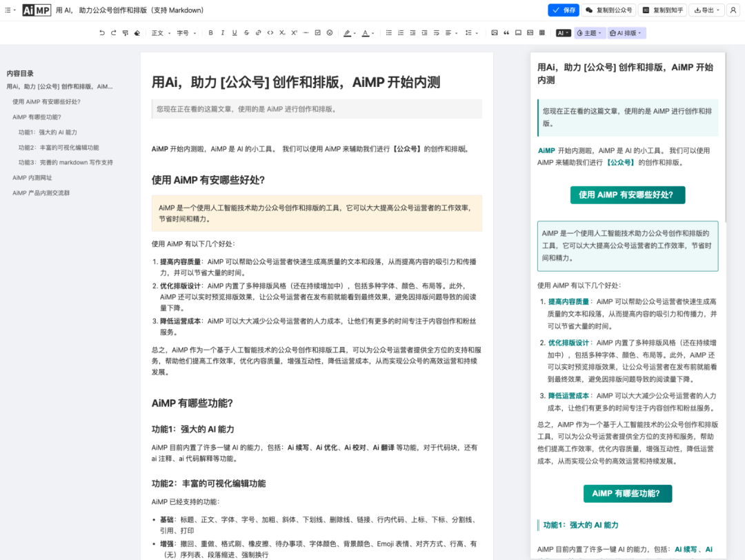Open the 导出 export dropdown
Screen dimensions: 745x560
[707, 10]
